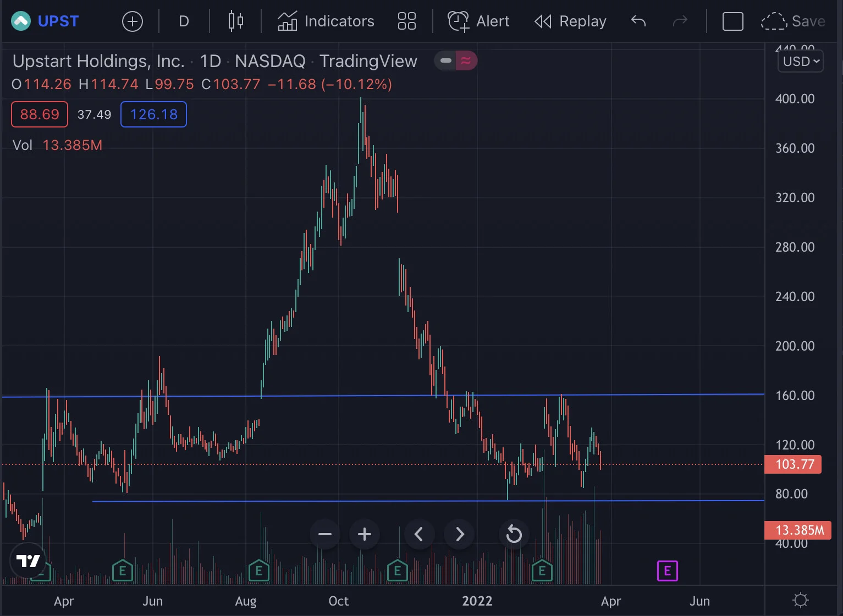Open the UPST symbol search

click(x=45, y=21)
